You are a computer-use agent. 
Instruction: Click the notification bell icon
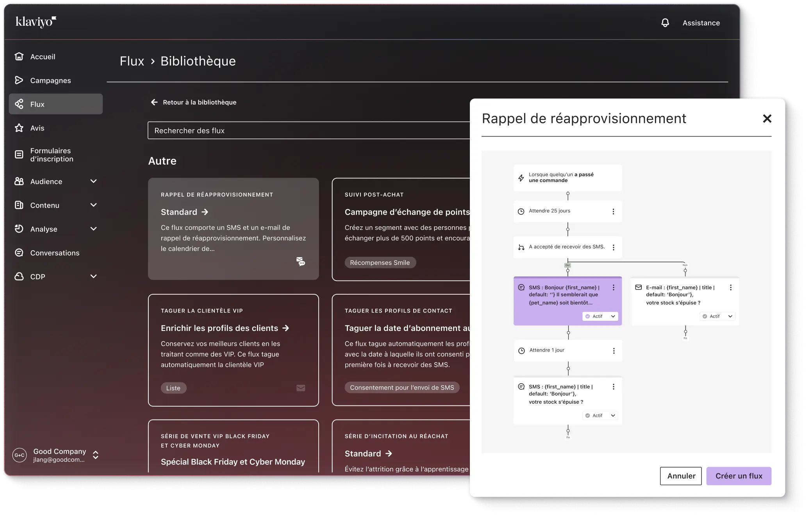click(x=665, y=23)
